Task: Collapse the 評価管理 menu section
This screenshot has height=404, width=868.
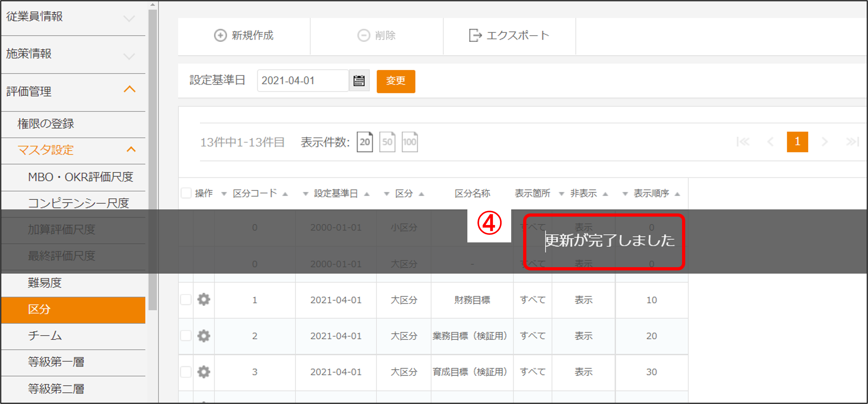Action: (x=130, y=89)
